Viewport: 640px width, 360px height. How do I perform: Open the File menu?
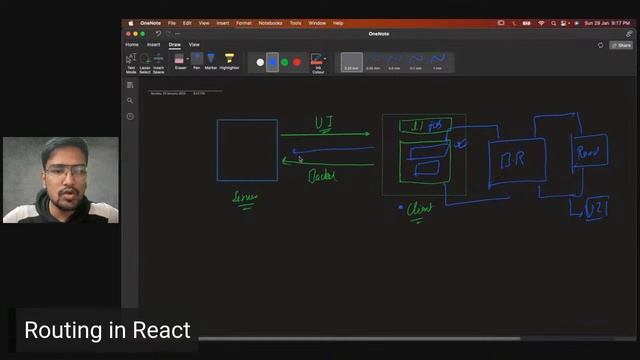tap(172, 23)
